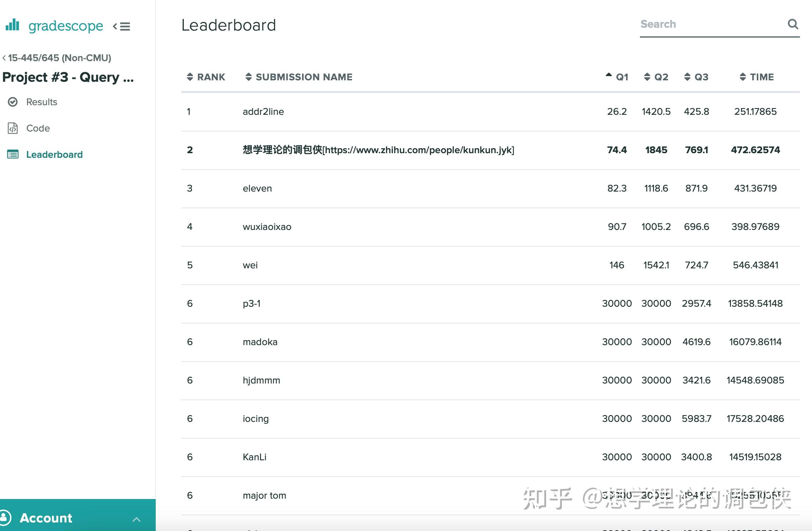The image size is (812, 531).
Task: Open the zhihu.com link in rank 2 name
Action: [419, 150]
